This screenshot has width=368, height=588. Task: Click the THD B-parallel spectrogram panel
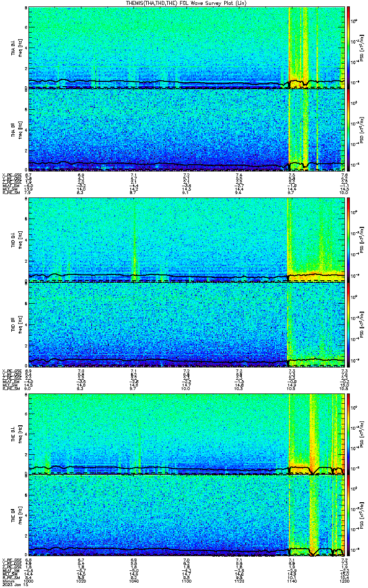(186, 324)
